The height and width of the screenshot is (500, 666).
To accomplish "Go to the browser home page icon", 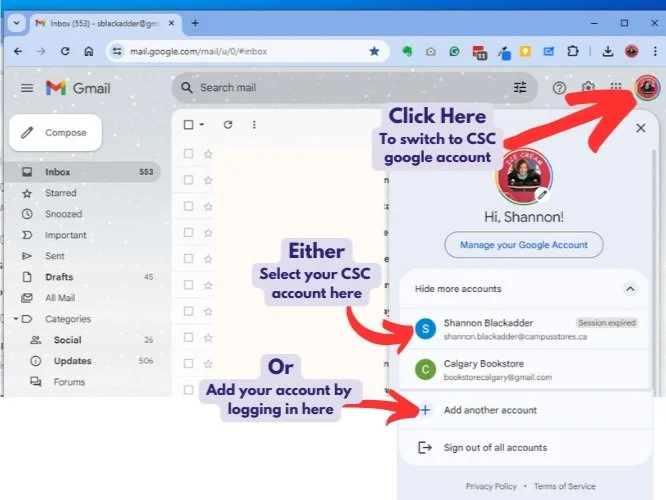I will click(x=89, y=51).
